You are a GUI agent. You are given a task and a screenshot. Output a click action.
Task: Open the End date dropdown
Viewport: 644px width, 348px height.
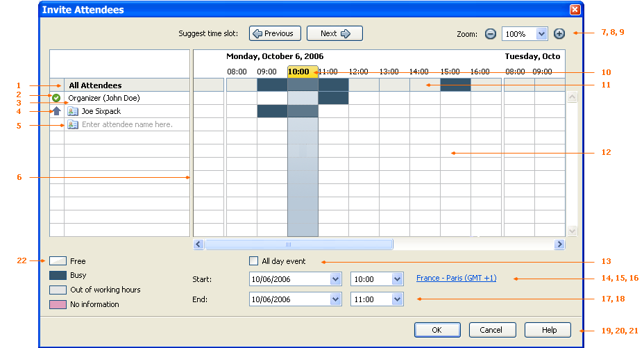(x=336, y=299)
